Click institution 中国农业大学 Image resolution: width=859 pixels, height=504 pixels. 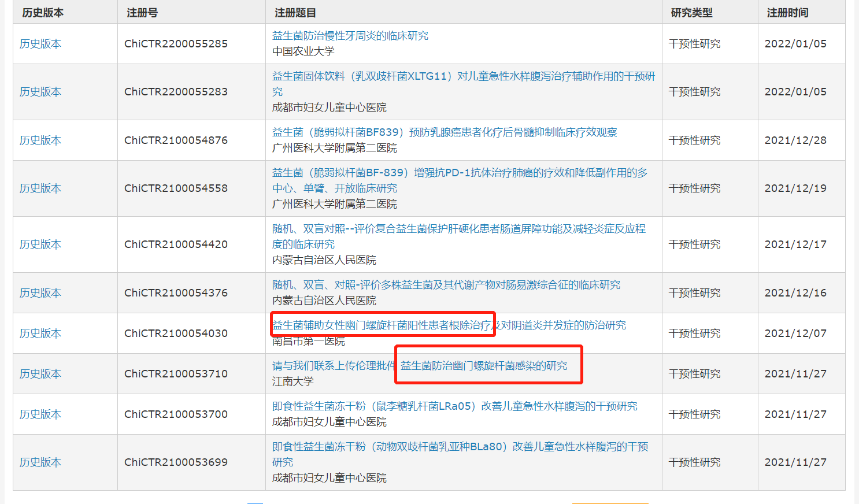point(303,51)
